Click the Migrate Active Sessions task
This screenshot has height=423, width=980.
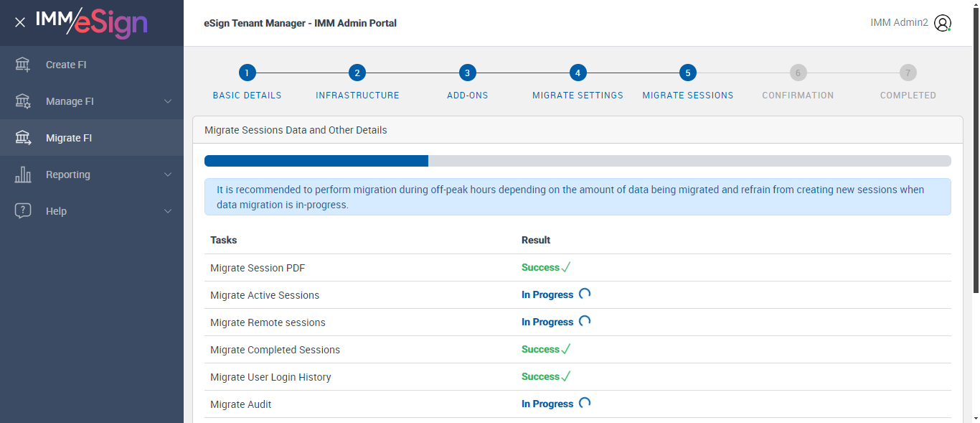pyautogui.click(x=265, y=295)
